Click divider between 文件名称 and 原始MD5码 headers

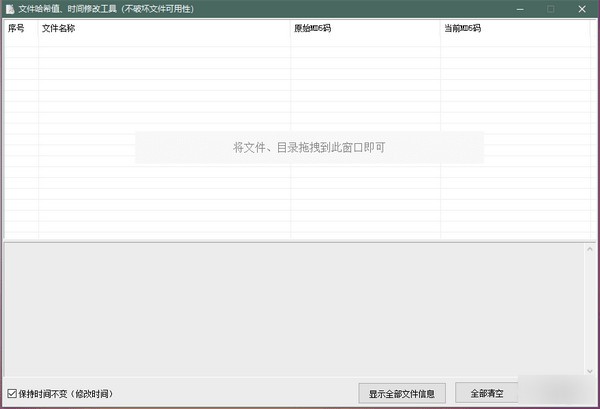[290, 29]
